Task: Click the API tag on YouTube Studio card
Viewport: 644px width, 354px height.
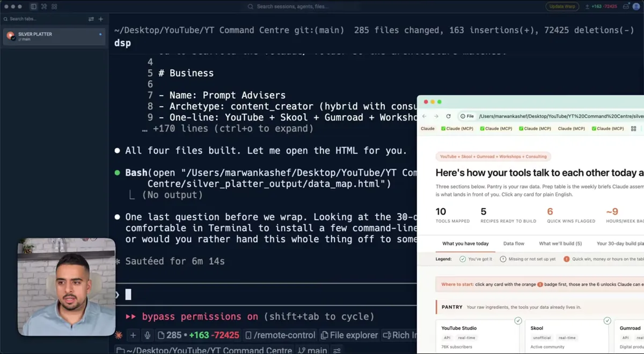Action: pyautogui.click(x=447, y=338)
